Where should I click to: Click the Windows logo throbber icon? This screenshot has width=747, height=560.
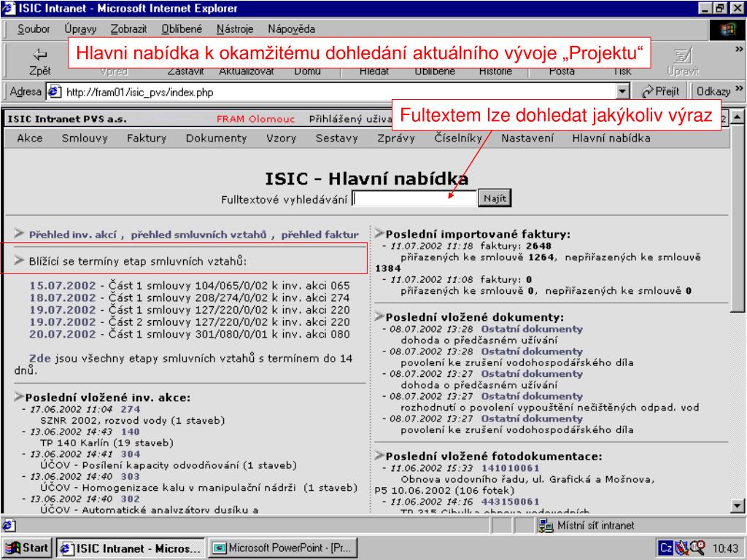[x=727, y=29]
